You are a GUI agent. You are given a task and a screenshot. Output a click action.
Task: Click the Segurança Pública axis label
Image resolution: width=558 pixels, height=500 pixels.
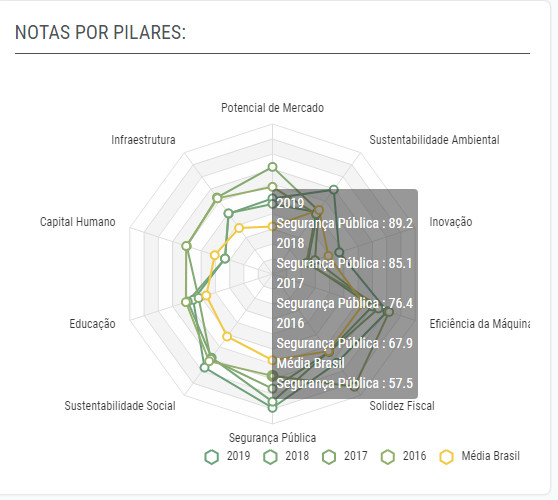pos(272,438)
